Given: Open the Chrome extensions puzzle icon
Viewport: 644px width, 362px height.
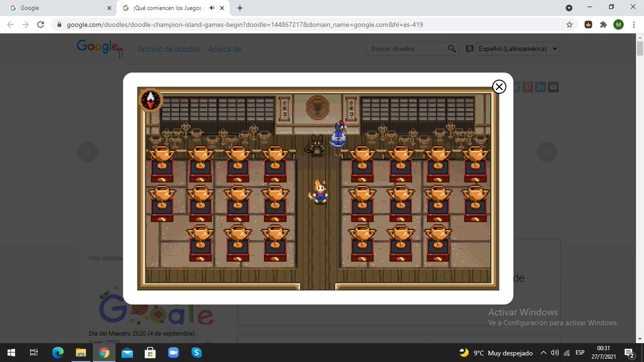Looking at the screenshot, I should pos(603,25).
